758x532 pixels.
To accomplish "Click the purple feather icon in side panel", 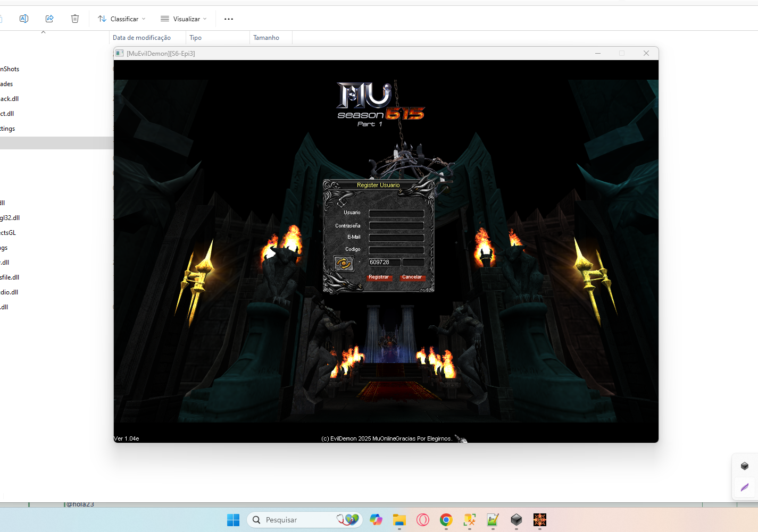I will coord(745,487).
